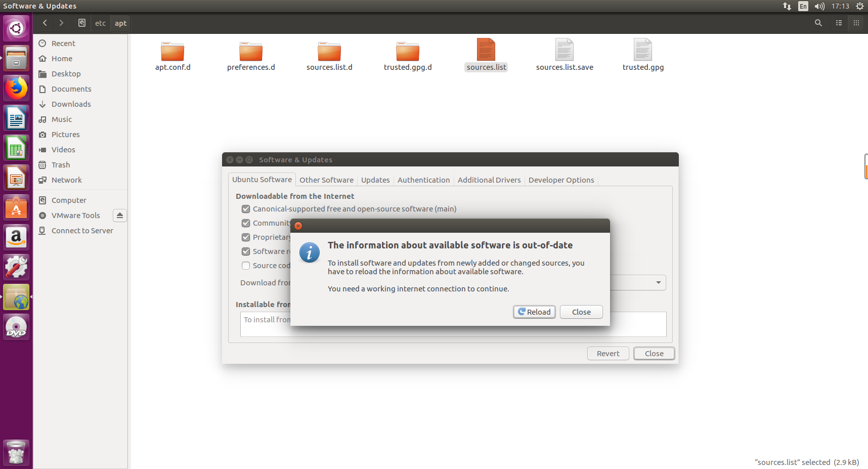Open the session gear menu
This screenshot has height=469, width=868.
pyautogui.click(x=860, y=6)
